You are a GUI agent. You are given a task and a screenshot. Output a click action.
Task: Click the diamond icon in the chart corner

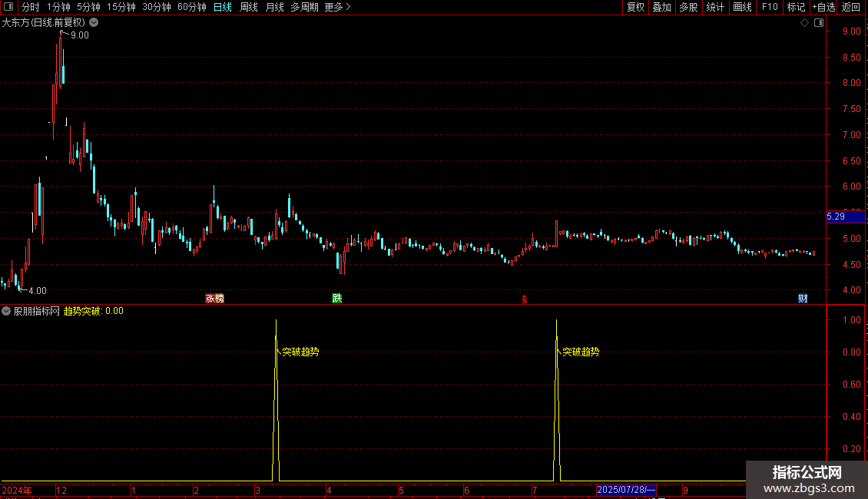point(804,23)
